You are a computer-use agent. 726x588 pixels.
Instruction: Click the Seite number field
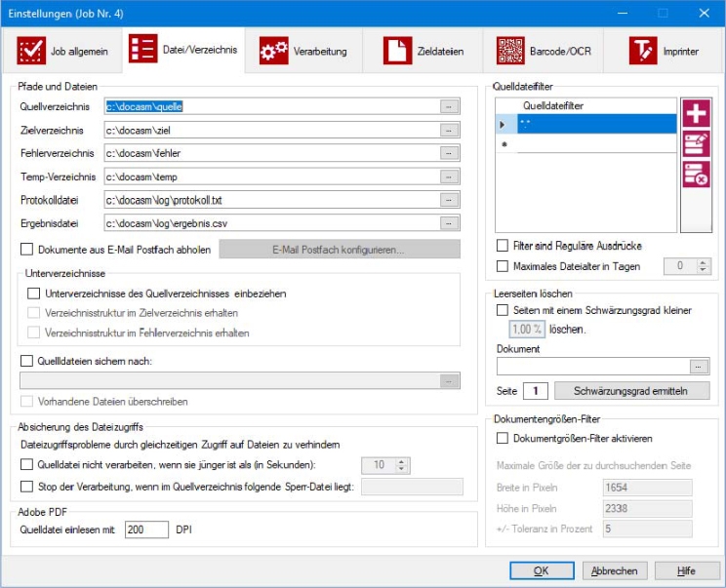(536, 391)
